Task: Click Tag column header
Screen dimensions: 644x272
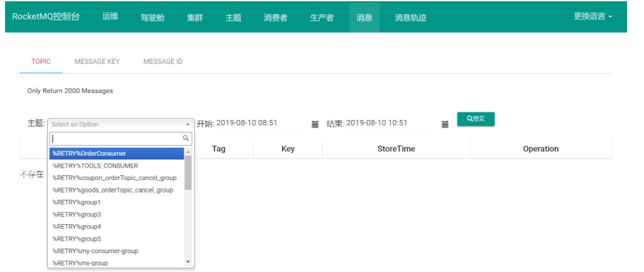Action: pyautogui.click(x=218, y=149)
